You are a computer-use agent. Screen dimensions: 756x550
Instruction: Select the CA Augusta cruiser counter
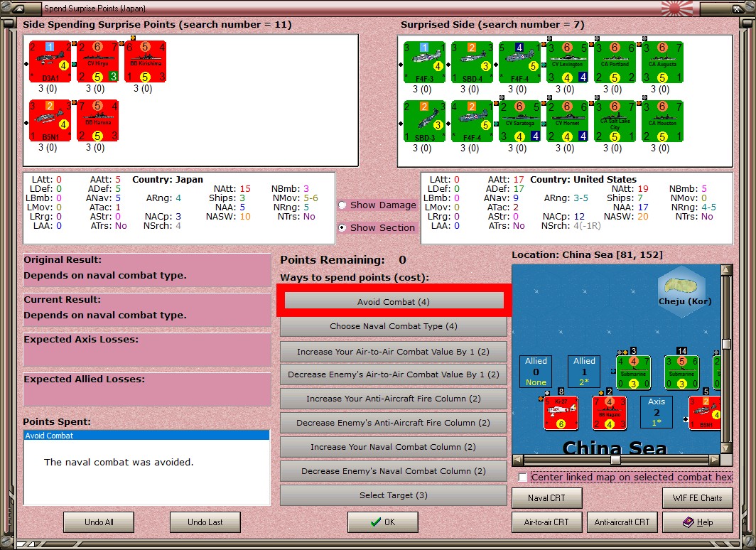(x=663, y=63)
